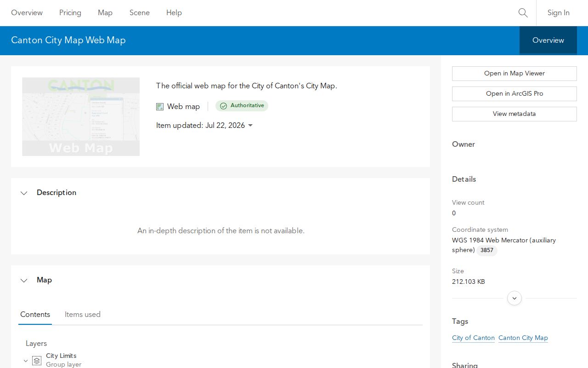
Task: Open the Canton City Map tag
Action: pos(523,338)
